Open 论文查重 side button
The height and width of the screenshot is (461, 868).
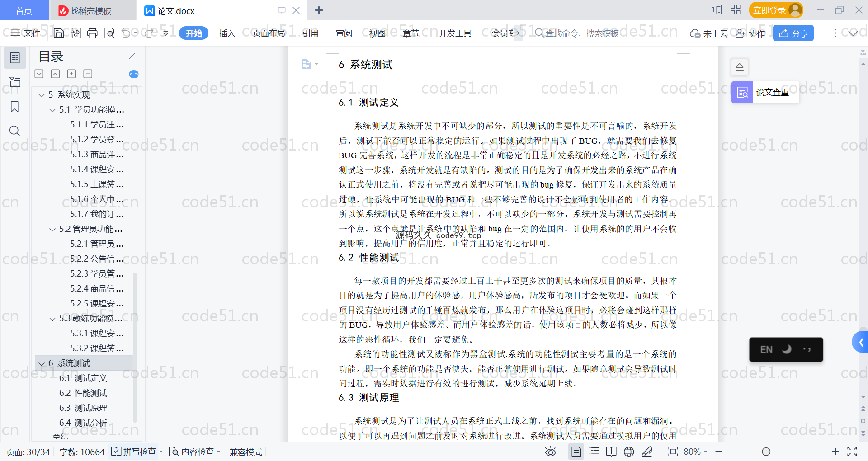(765, 92)
